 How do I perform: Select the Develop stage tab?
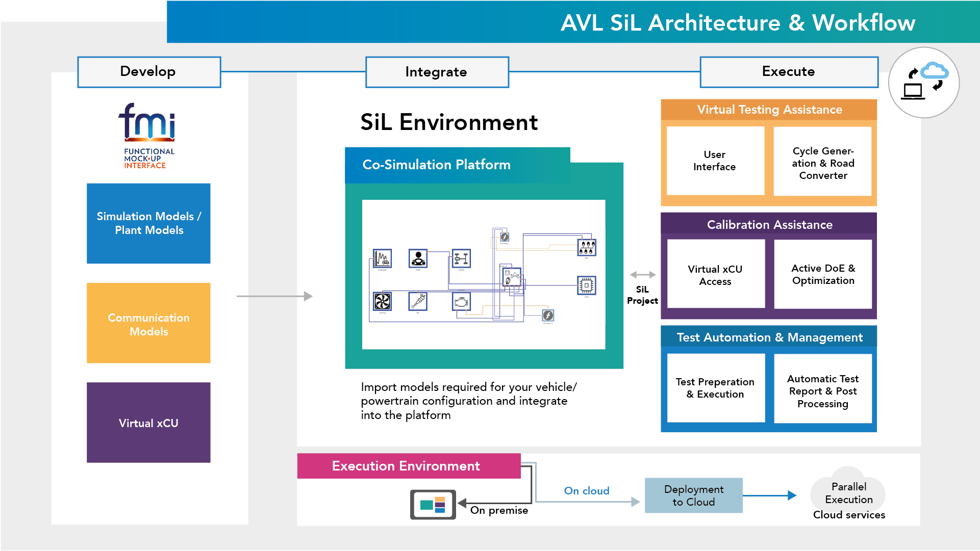coord(149,72)
